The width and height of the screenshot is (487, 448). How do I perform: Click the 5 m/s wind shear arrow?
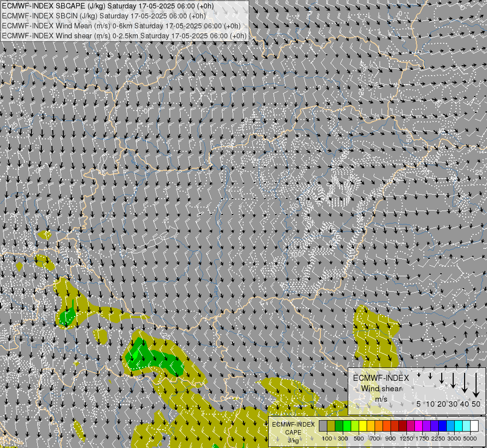(419, 375)
